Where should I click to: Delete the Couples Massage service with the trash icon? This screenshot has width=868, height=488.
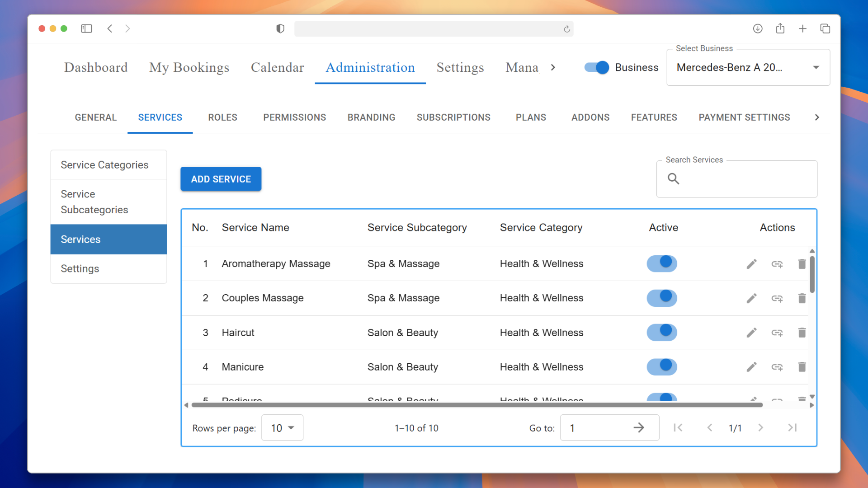tap(802, 298)
